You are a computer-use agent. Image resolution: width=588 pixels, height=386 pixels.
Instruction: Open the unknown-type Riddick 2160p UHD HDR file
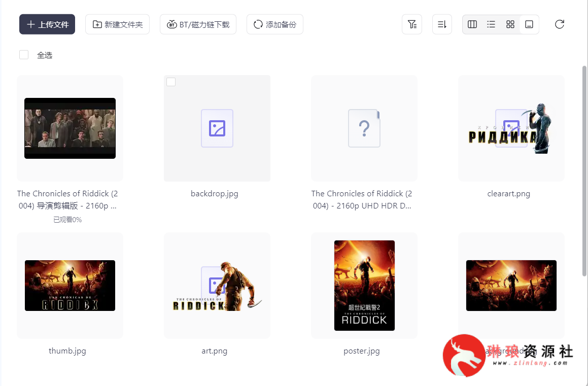tap(364, 128)
